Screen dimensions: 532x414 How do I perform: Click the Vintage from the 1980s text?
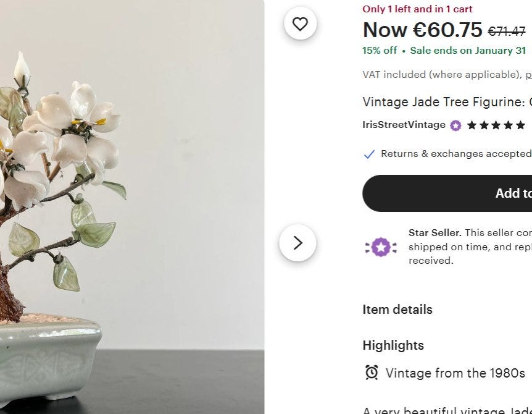(455, 373)
